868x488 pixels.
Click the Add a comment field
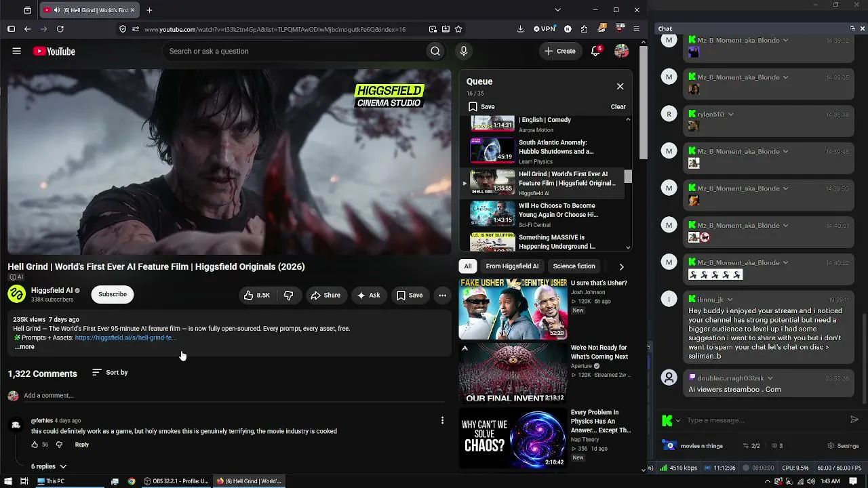click(x=234, y=395)
